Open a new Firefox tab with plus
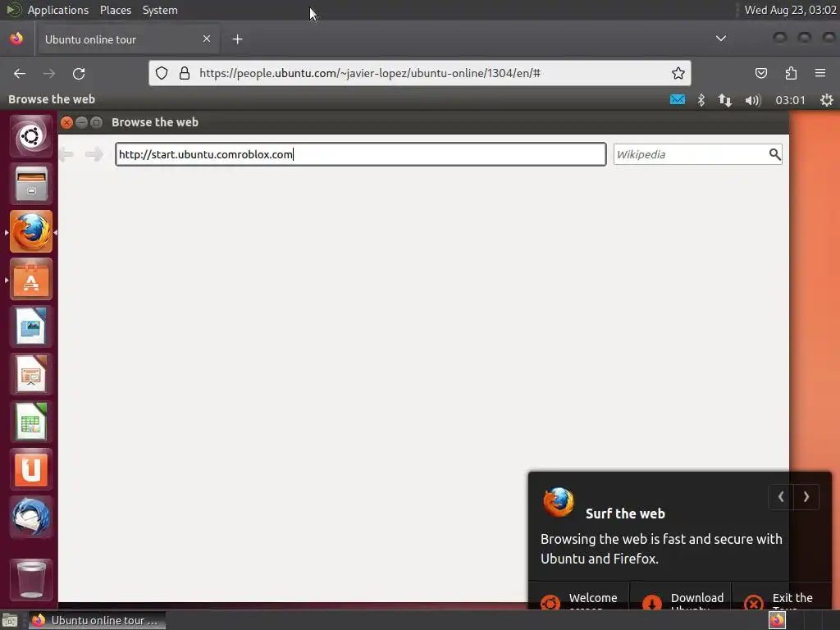 (x=237, y=39)
